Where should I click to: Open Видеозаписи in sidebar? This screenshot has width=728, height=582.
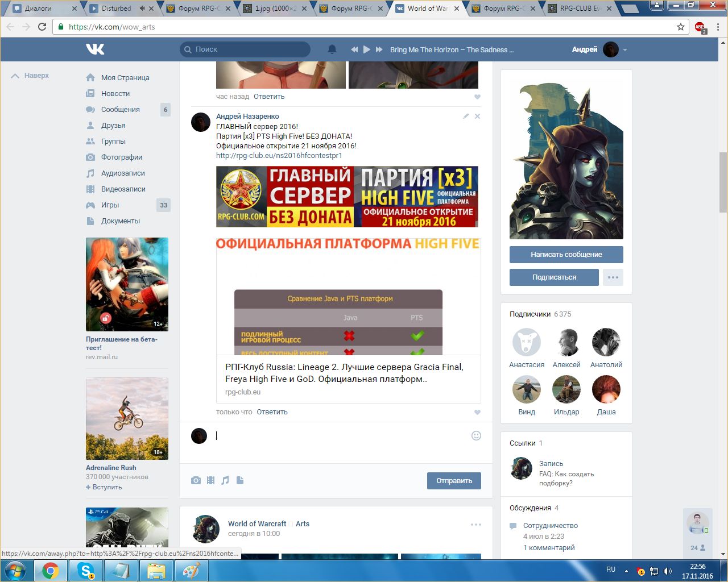123,189
